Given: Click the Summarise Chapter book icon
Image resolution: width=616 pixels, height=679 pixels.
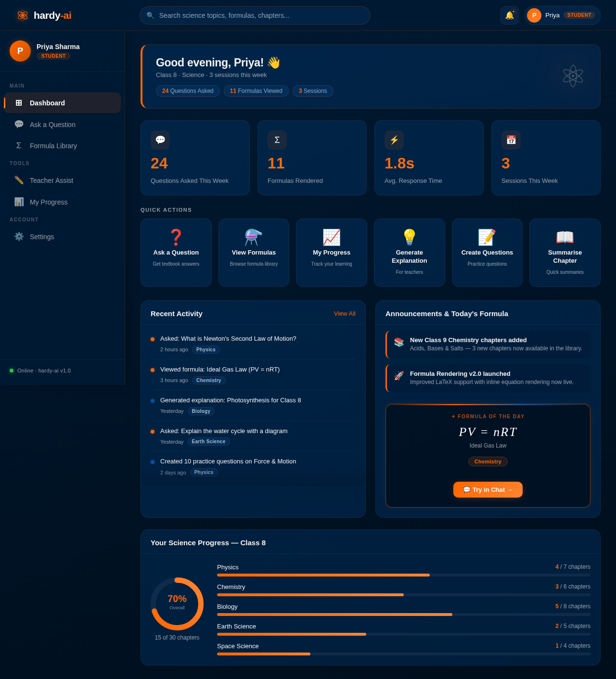Looking at the screenshot, I should 565,237.
